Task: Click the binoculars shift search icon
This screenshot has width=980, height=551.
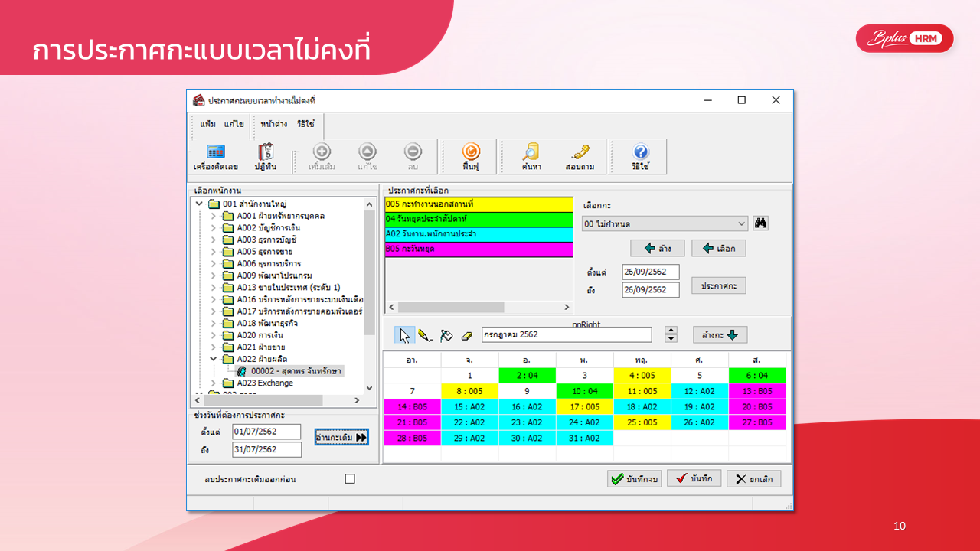Action: click(760, 223)
